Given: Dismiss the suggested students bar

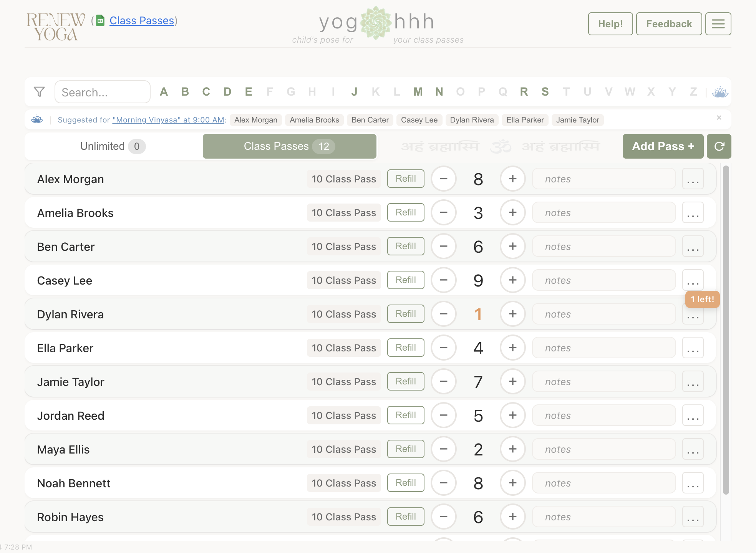Looking at the screenshot, I should point(719,118).
